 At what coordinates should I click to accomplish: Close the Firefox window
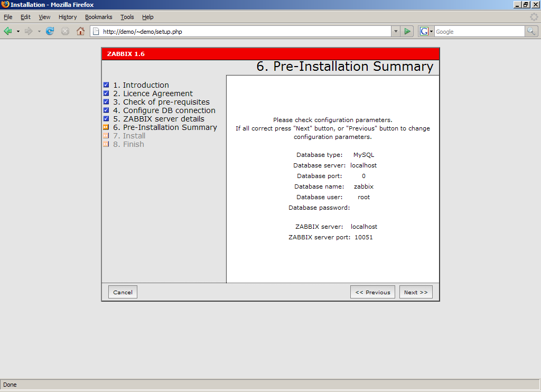point(535,5)
